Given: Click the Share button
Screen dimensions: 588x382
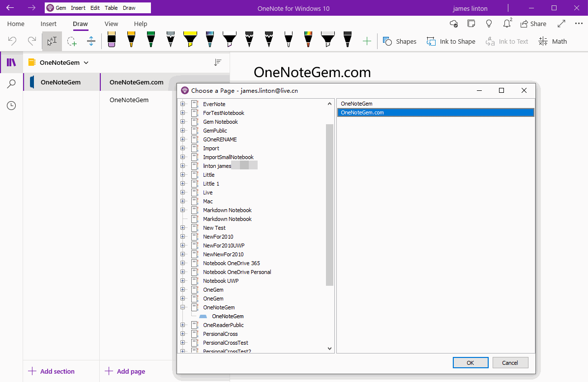Looking at the screenshot, I should tap(533, 24).
